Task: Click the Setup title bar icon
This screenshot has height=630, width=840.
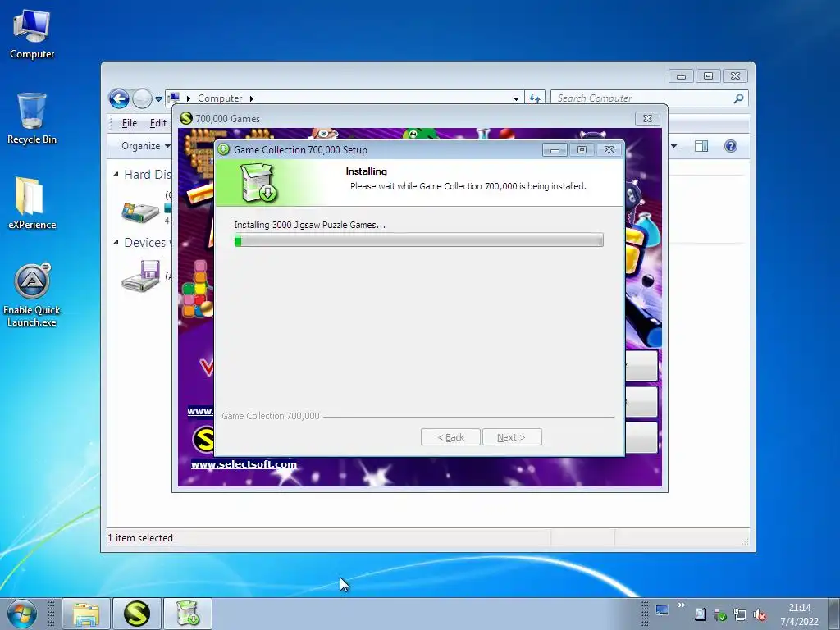Action: point(223,149)
